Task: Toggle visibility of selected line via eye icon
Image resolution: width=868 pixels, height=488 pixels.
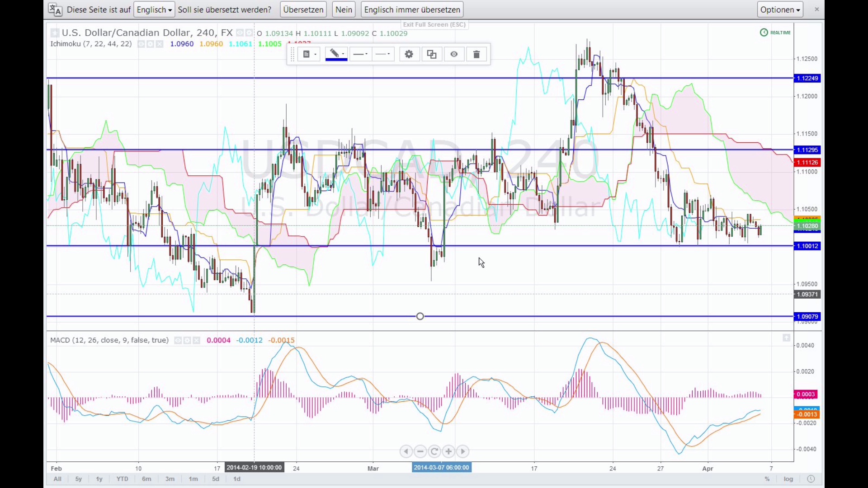Action: (454, 55)
